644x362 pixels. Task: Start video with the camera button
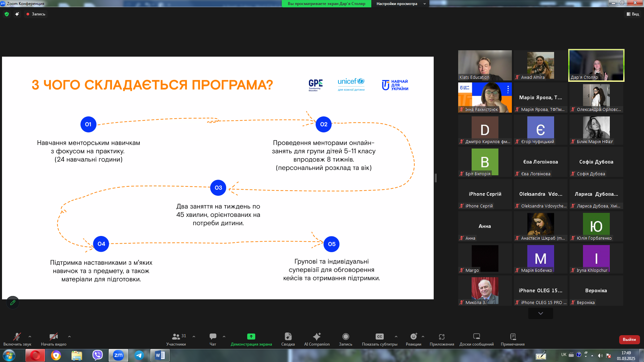[54, 337]
